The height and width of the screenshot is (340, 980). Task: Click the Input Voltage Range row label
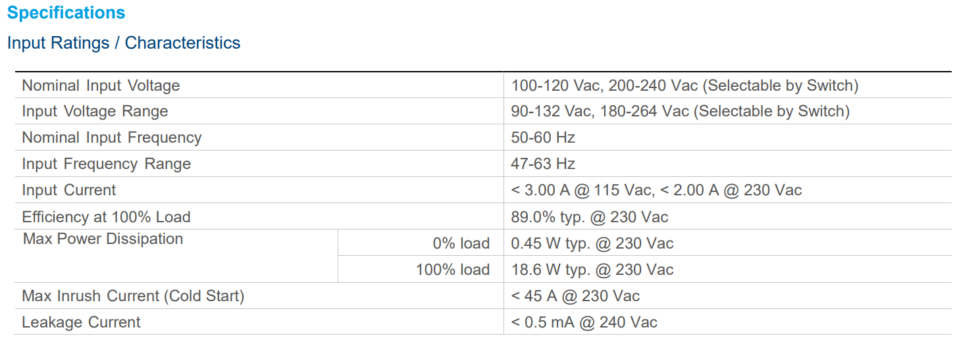coord(95,112)
